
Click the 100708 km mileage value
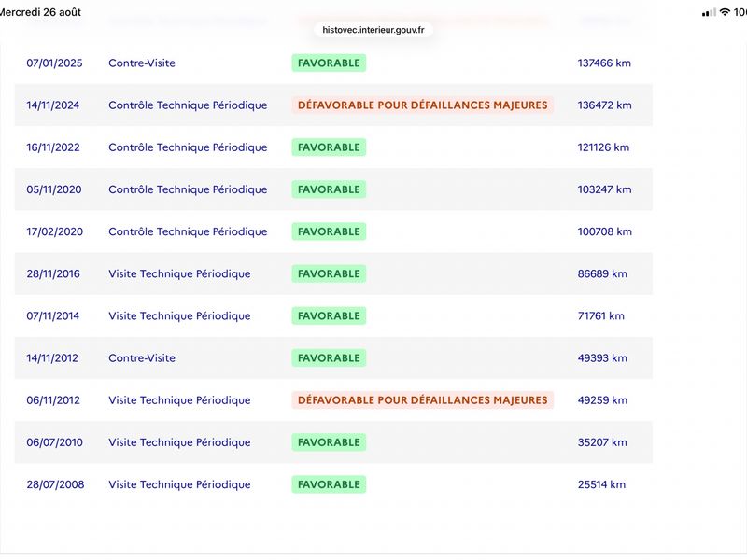pos(604,231)
